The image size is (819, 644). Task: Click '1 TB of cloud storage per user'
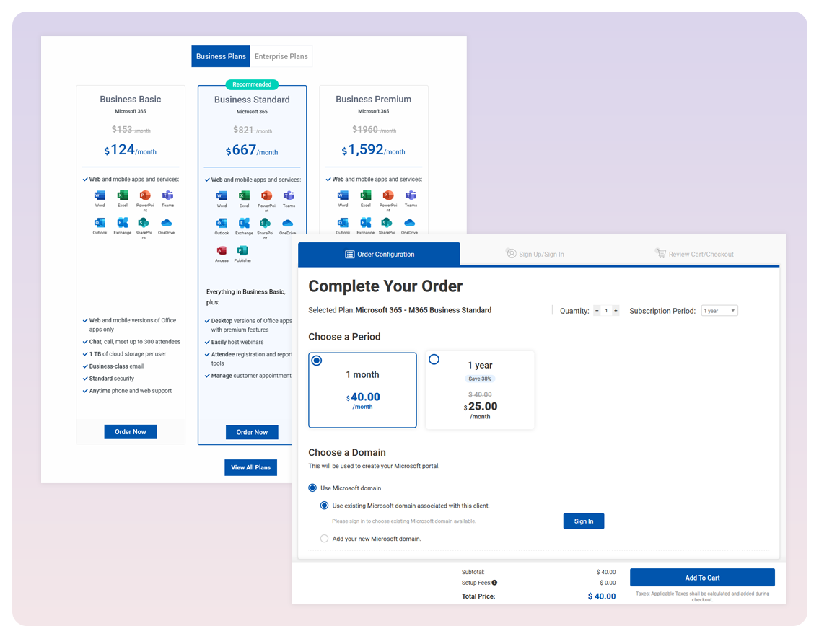tap(128, 354)
